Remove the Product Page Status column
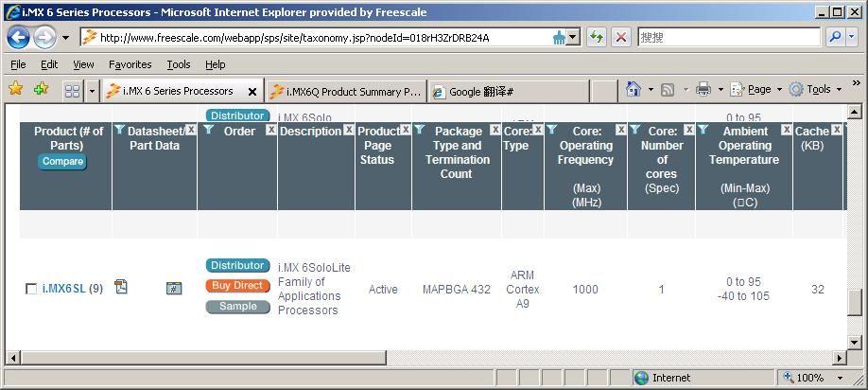The height and width of the screenshot is (390, 868). coord(406,130)
